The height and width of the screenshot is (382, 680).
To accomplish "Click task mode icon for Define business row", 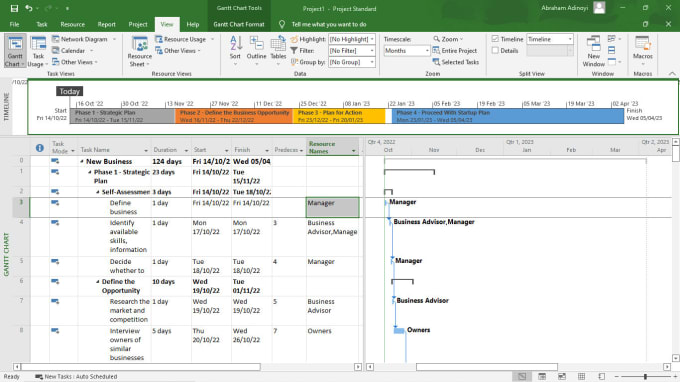I will 55,202.
